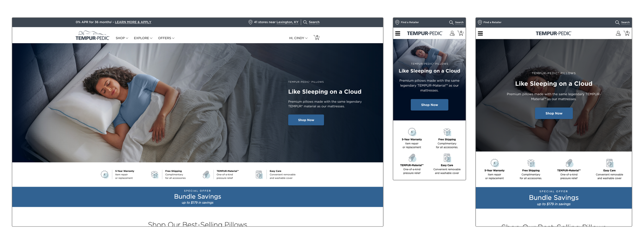This screenshot has height=244, width=644.
Task: Click Tempur-Pedic logo in desktop header
Action: point(92,36)
